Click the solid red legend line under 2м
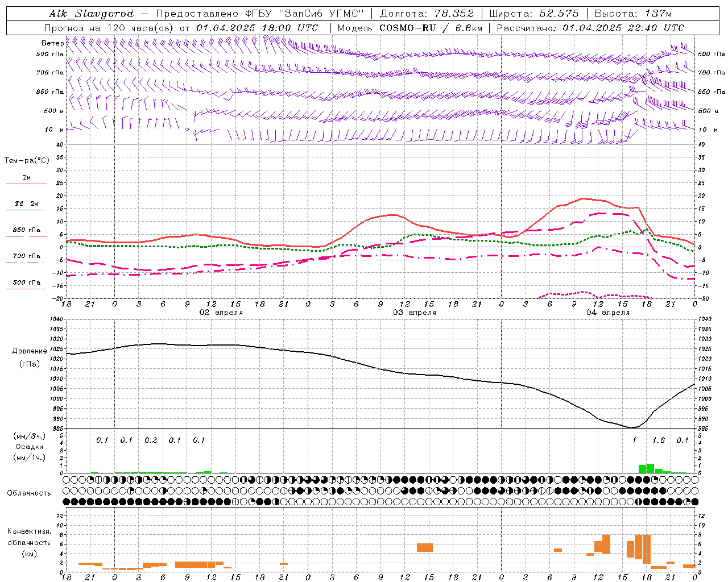Image resolution: width=728 pixels, height=582 pixels. tap(26, 184)
